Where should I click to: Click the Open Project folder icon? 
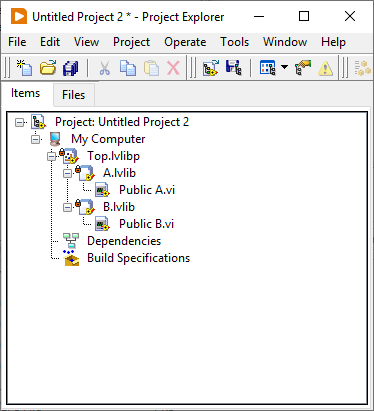pos(48,68)
